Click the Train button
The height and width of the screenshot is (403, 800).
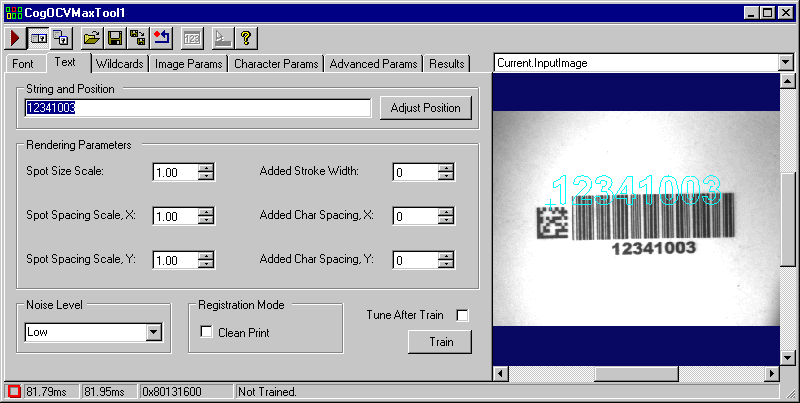click(440, 342)
